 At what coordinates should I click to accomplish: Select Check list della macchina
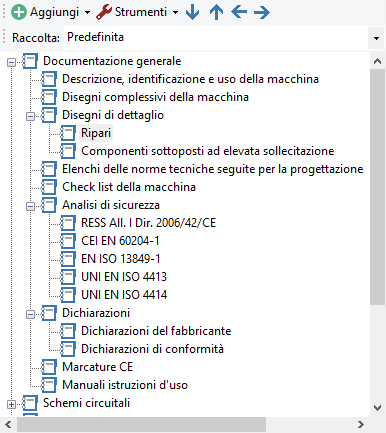(129, 187)
